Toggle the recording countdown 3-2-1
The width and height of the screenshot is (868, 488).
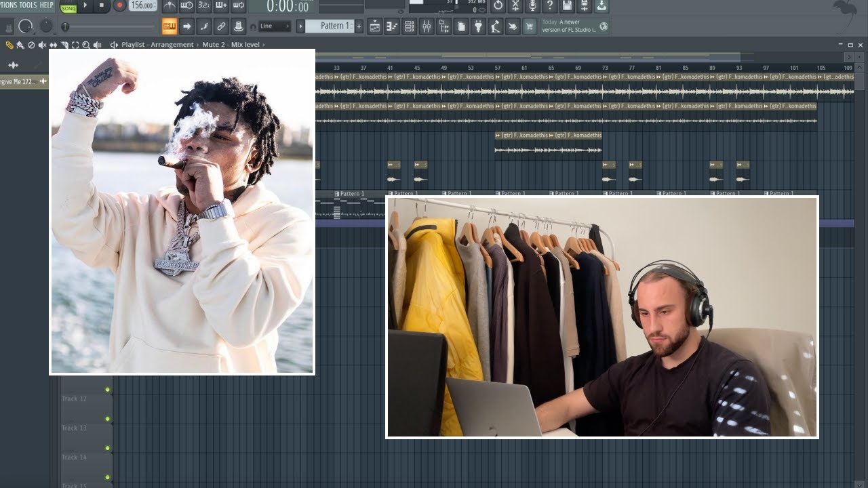click(203, 7)
